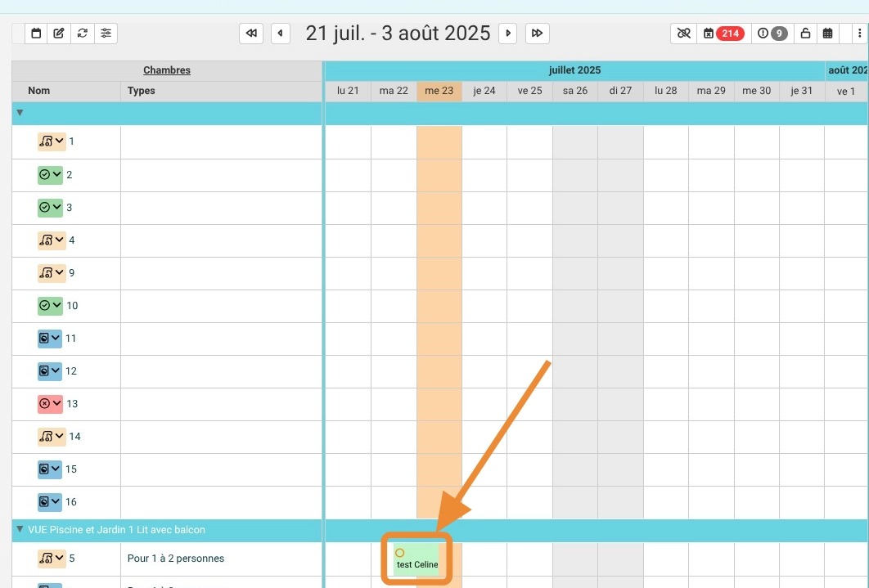Open room 4 status dropdown

click(52, 240)
